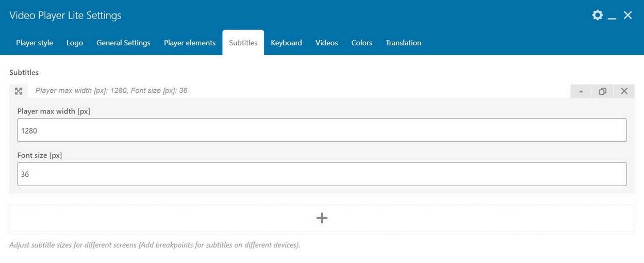Switch to the Player style tab

click(x=35, y=43)
